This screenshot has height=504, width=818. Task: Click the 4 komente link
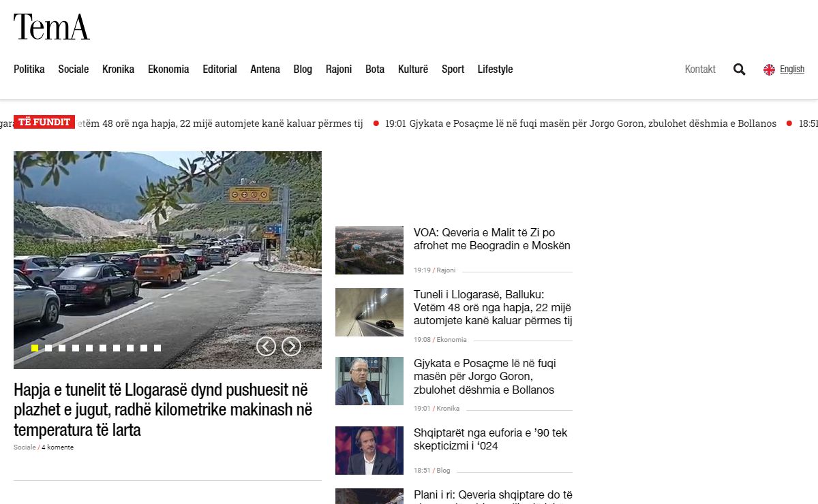(x=57, y=447)
